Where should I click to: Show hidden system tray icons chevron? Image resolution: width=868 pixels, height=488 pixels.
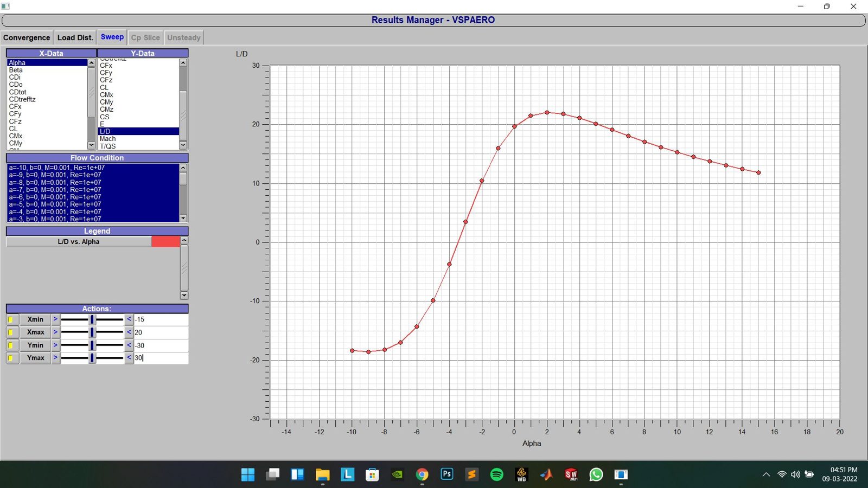pyautogui.click(x=766, y=474)
